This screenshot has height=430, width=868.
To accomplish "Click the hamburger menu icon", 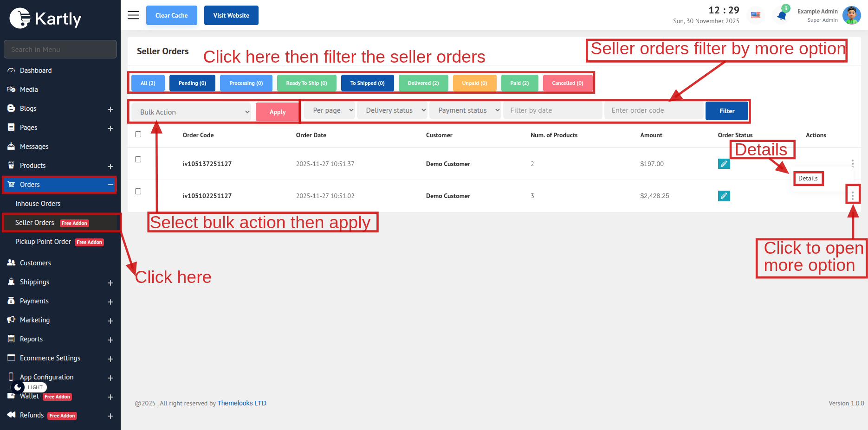I will pyautogui.click(x=133, y=15).
